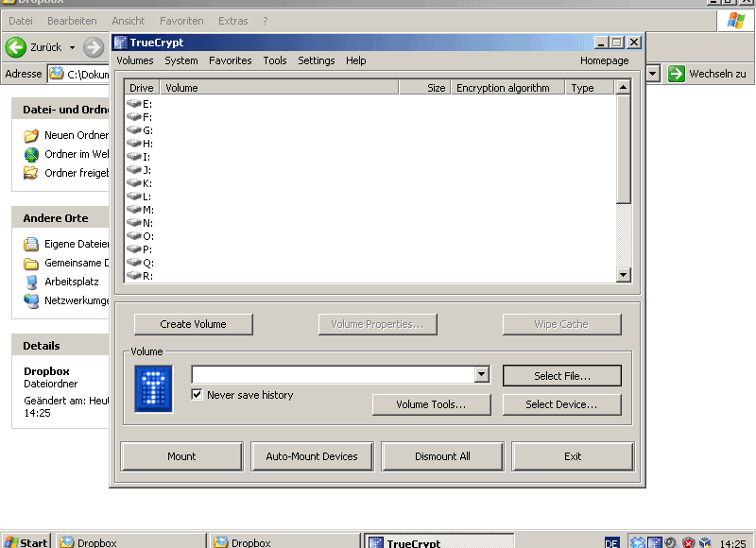The height and width of the screenshot is (548, 756).
Task: Open the System menu
Action: tap(181, 60)
